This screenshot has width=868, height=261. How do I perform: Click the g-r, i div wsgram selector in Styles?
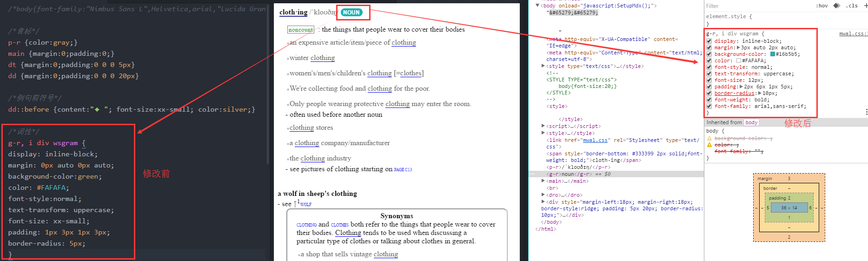tap(732, 33)
